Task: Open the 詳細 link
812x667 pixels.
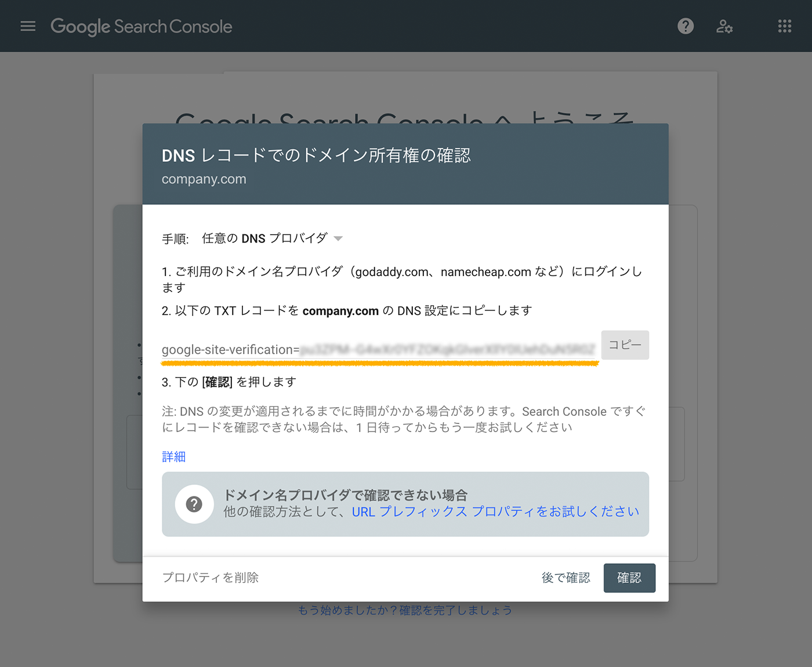Action: point(173,457)
